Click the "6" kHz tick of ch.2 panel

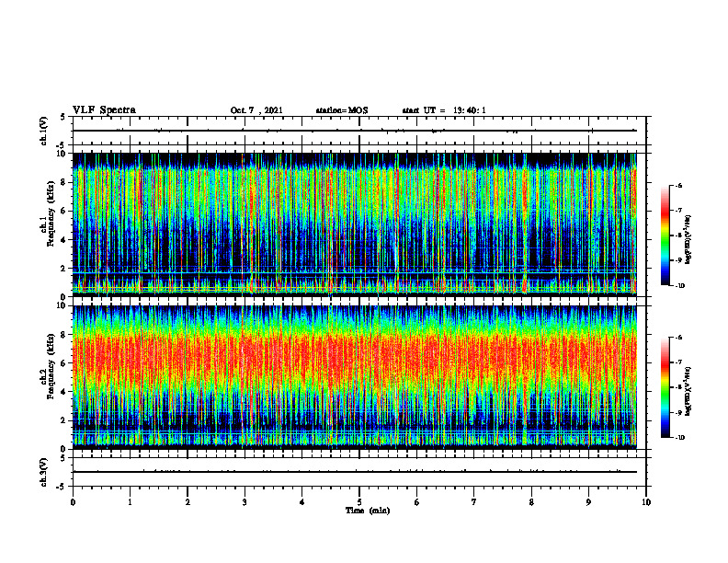pos(64,363)
